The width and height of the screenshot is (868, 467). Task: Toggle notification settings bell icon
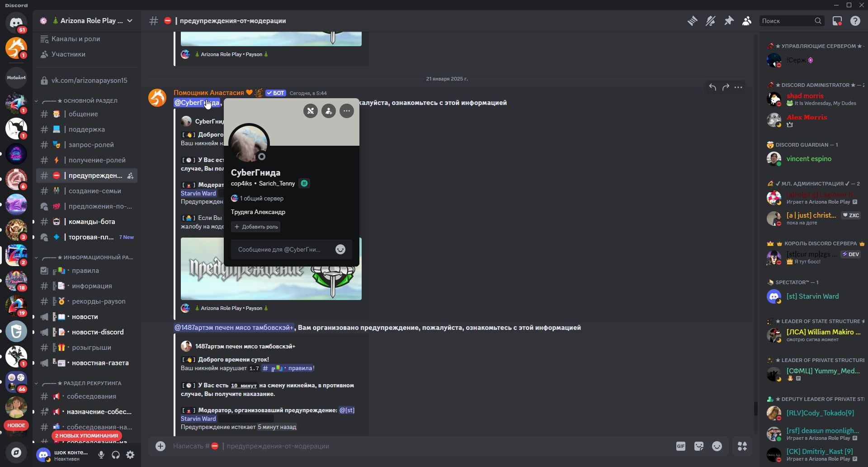[711, 21]
